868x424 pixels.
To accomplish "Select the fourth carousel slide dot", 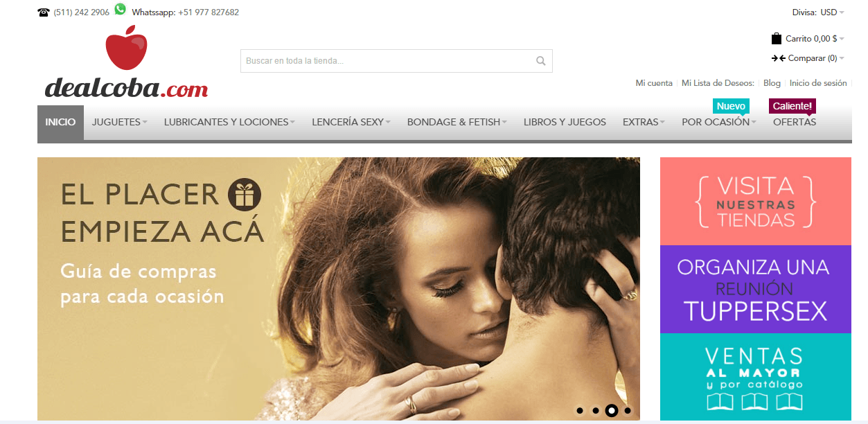I will tap(628, 411).
